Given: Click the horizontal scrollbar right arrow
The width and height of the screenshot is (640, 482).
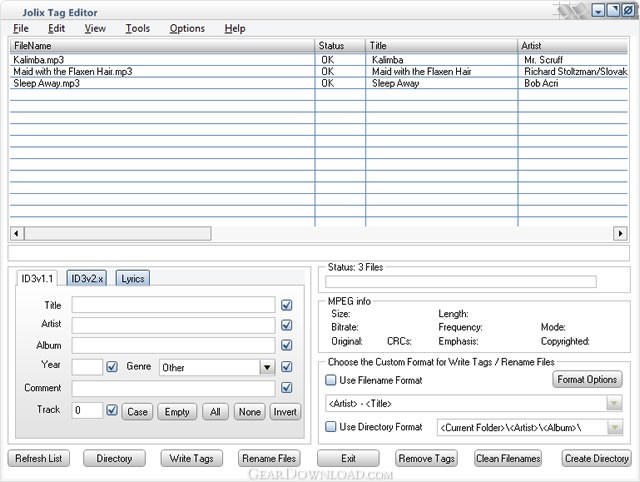Looking at the screenshot, I should (620, 234).
